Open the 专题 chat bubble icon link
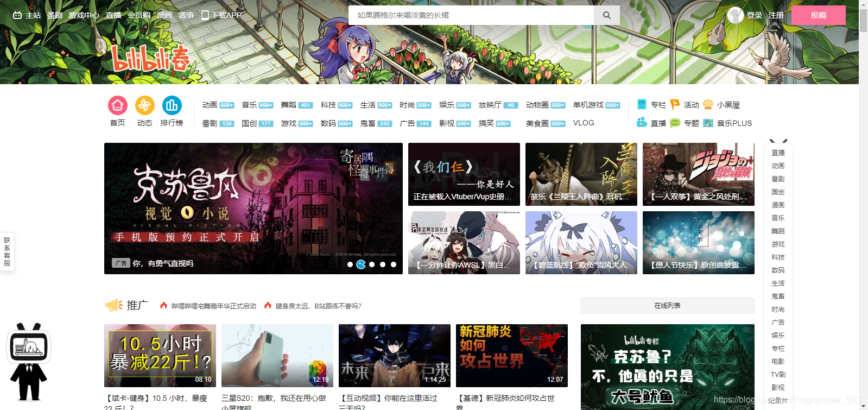 pyautogui.click(x=675, y=123)
